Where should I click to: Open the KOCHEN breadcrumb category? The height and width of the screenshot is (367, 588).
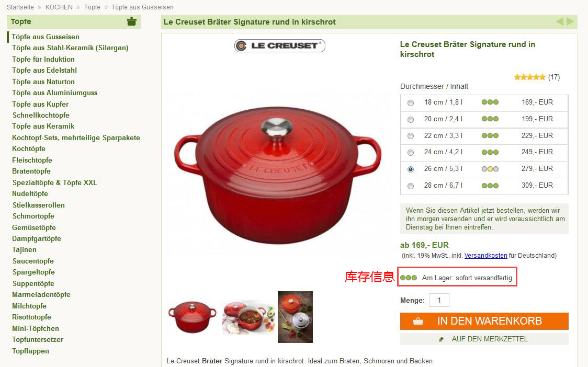tap(59, 7)
